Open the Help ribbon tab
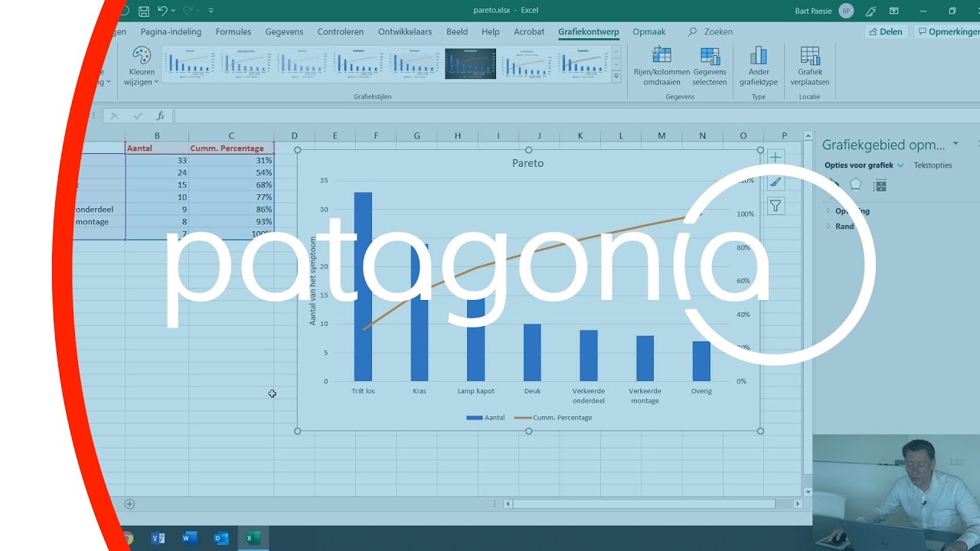 tap(491, 32)
